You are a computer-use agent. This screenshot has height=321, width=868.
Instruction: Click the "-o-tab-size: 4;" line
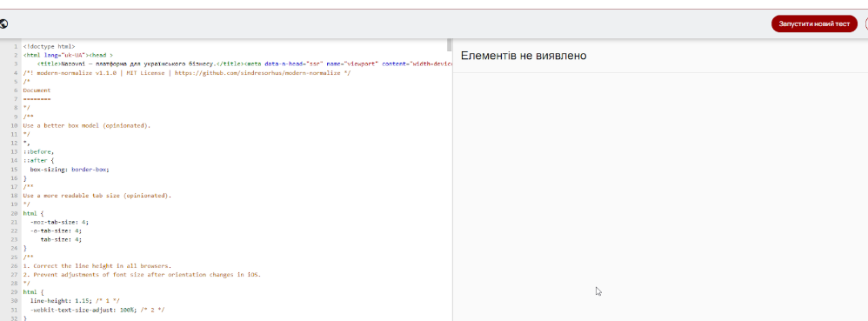(x=56, y=231)
